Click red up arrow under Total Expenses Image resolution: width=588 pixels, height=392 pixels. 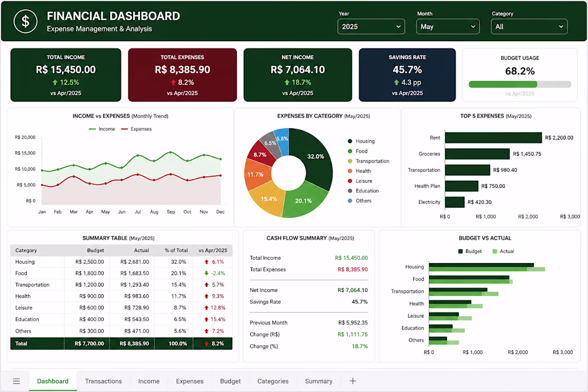(173, 82)
